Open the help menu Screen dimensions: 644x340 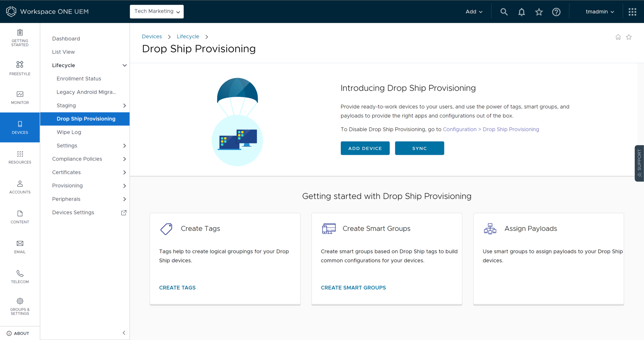556,12
